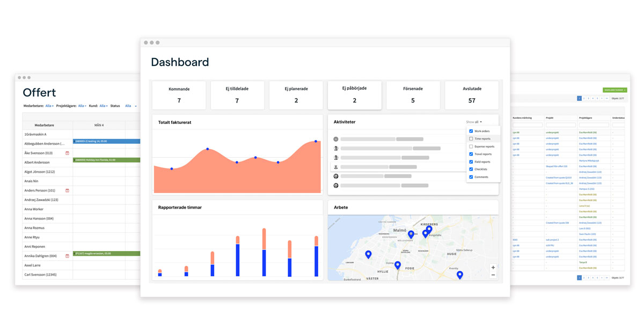Click the map zoom-out minus button
This screenshot has height=309, width=644.
pos(493,275)
